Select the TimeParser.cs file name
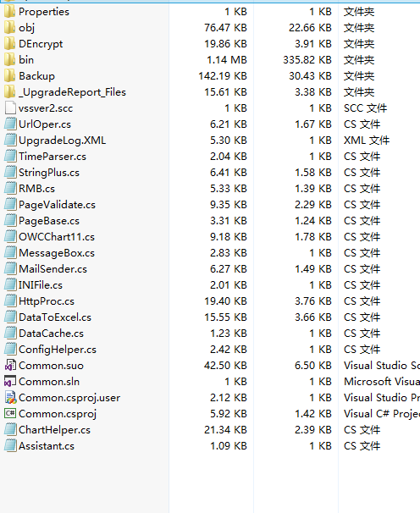Viewport: 420px width, 513px height. [52, 157]
